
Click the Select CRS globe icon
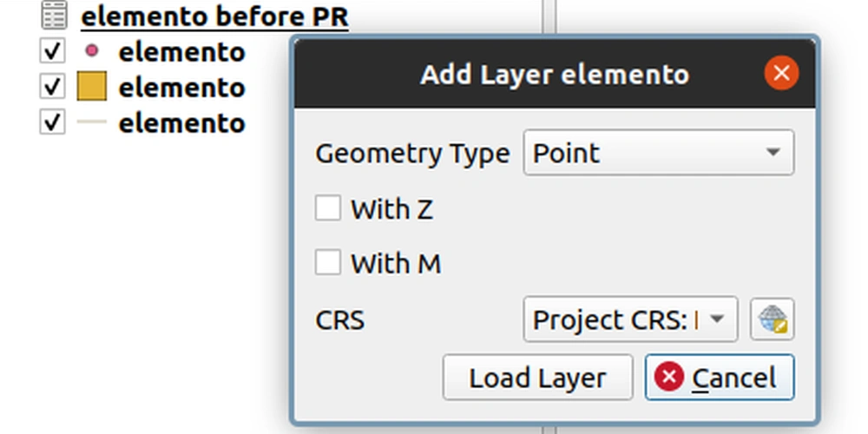click(773, 319)
